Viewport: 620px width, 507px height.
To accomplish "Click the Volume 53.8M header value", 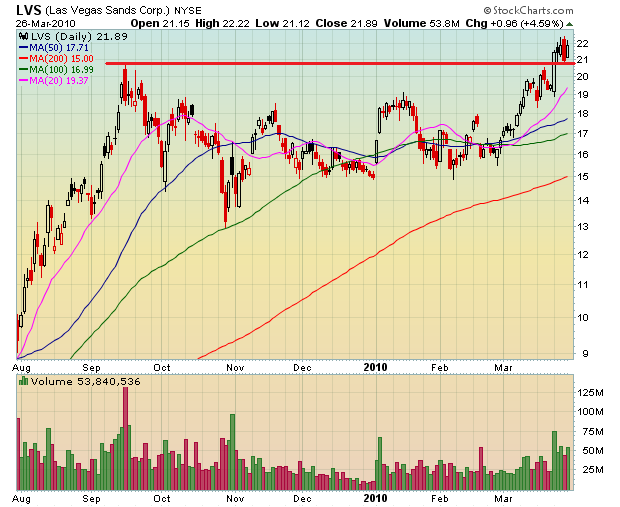I will (422, 24).
